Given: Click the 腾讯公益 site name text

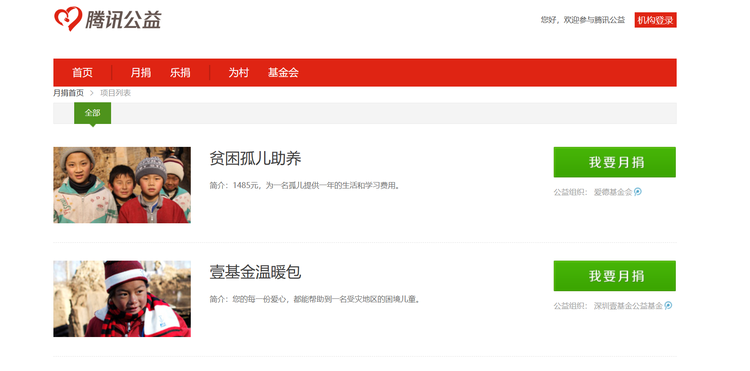Looking at the screenshot, I should pyautogui.click(x=123, y=20).
